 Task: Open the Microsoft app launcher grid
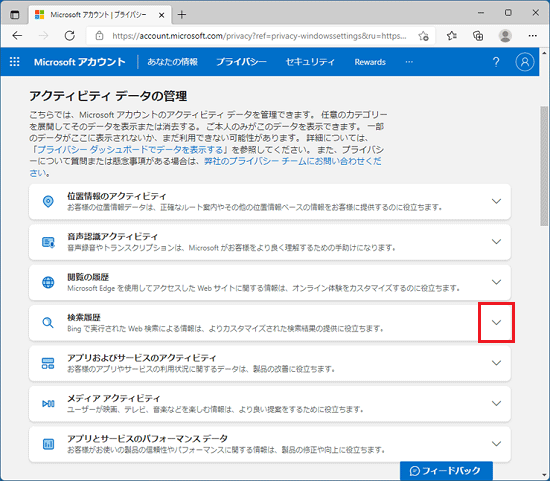point(15,62)
